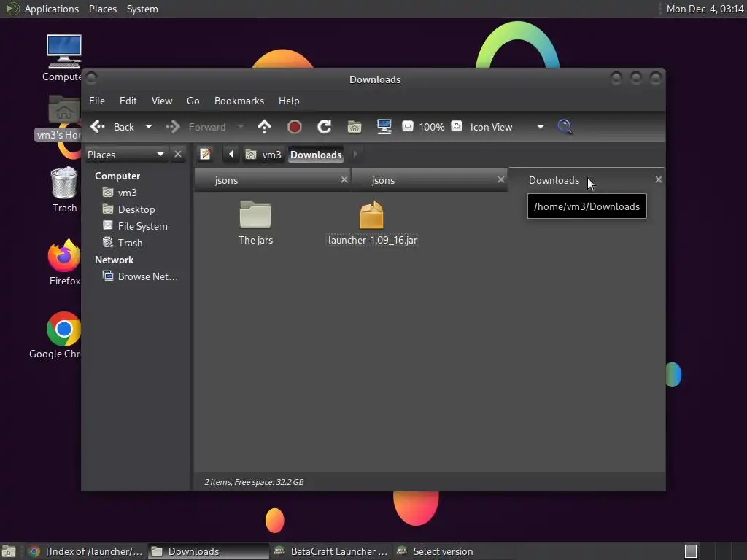Go back using Back arrow icon
This screenshot has height=560, width=747.
click(98, 127)
